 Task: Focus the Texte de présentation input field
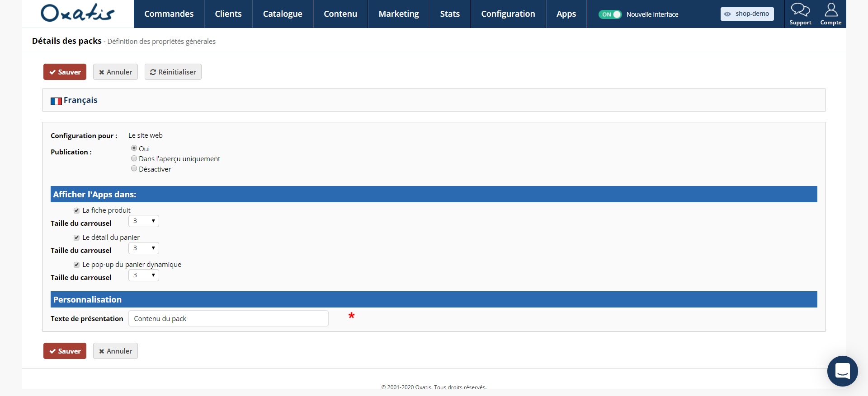(228, 318)
